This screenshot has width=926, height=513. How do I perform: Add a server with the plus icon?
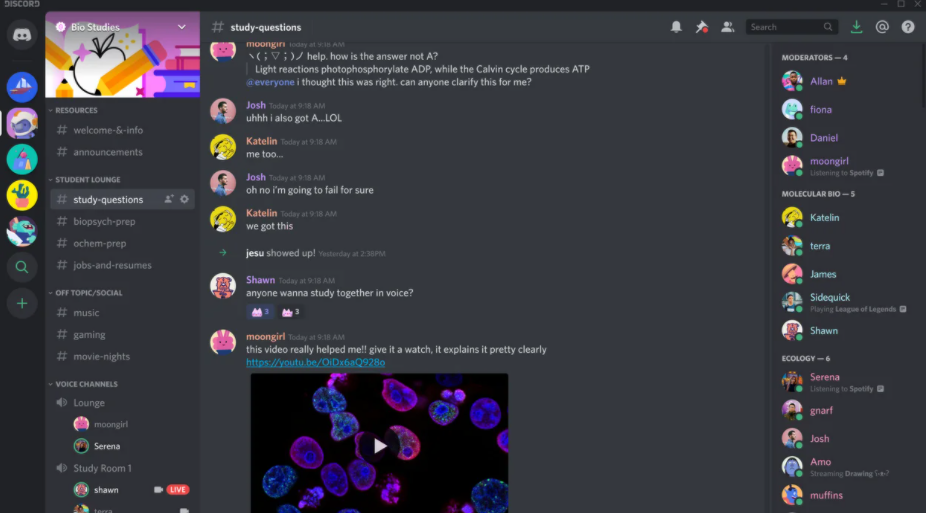[22, 303]
